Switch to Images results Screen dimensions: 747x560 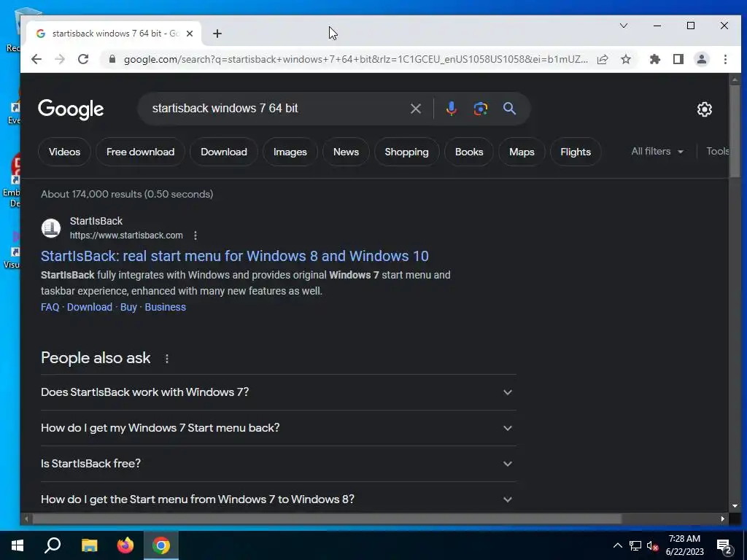[290, 152]
